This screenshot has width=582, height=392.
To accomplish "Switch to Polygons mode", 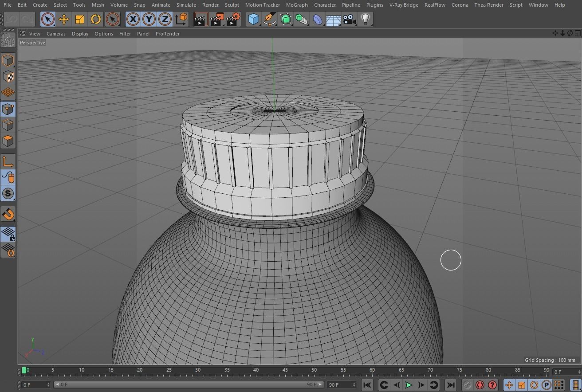I will click(8, 141).
